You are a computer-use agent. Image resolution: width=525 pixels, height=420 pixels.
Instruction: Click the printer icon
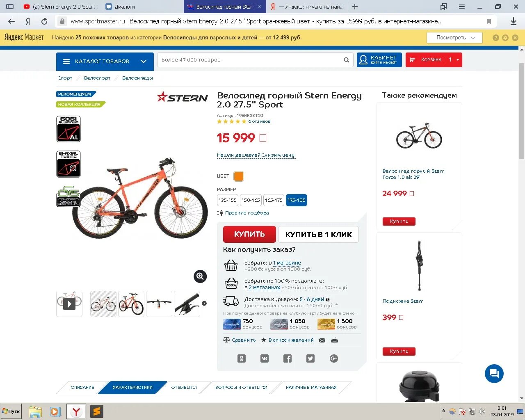[334, 340]
